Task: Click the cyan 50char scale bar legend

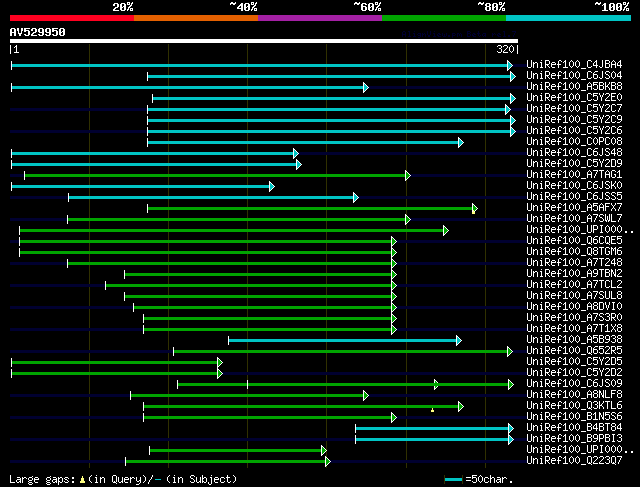Action: coord(453,479)
